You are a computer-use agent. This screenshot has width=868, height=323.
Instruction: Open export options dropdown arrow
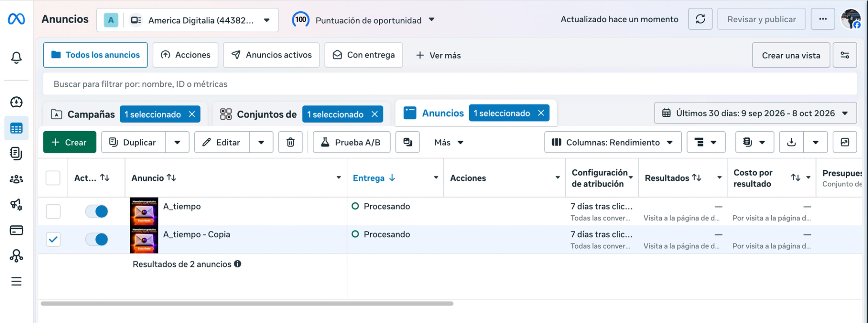816,142
